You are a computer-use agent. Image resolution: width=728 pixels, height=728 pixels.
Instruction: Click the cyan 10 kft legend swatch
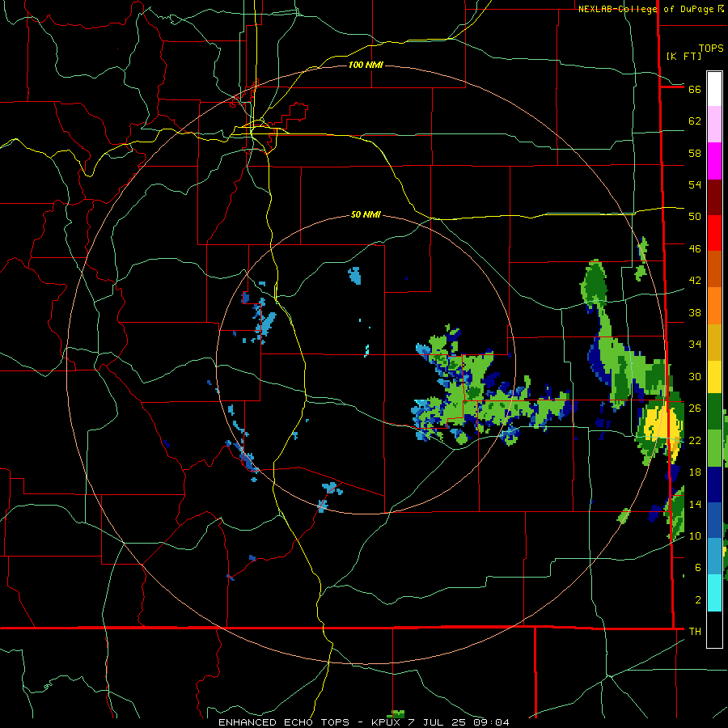point(714,593)
